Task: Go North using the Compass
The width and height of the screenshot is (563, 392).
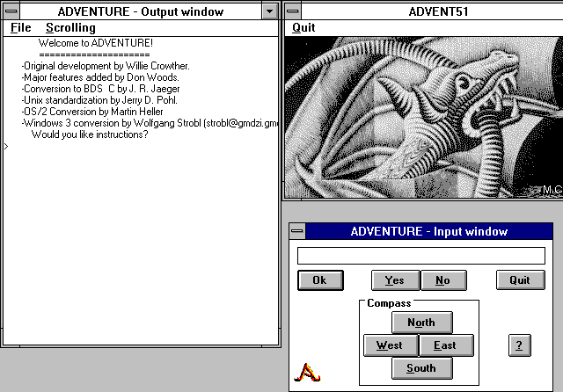Action: click(421, 323)
